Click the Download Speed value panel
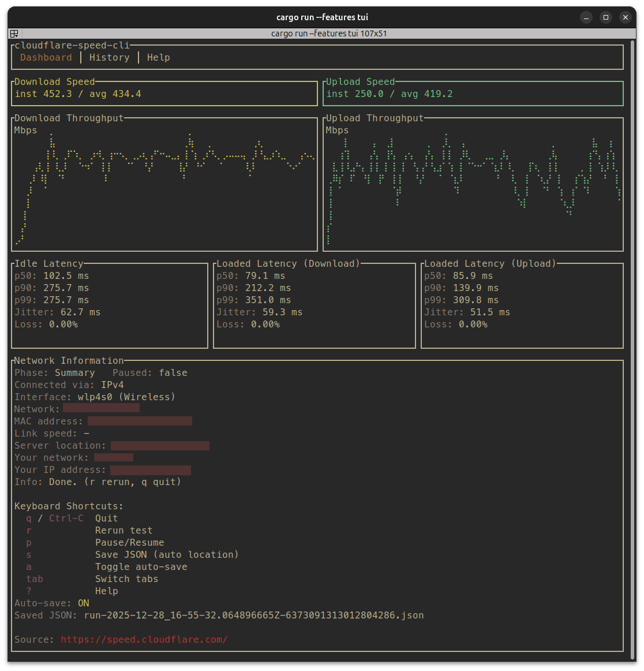The width and height of the screenshot is (644, 671). coord(164,93)
